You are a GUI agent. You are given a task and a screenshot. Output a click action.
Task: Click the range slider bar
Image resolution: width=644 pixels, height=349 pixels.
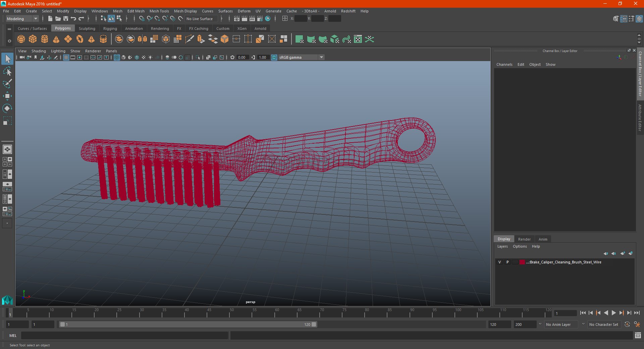188,325
